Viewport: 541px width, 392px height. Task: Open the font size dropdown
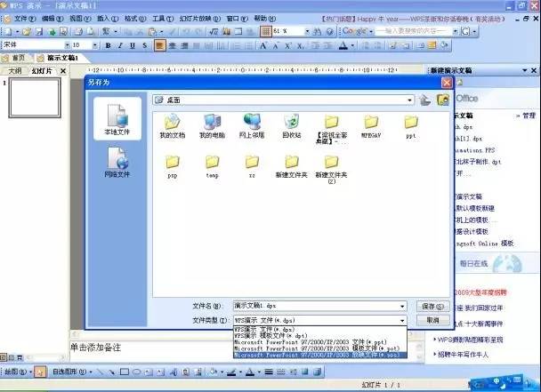[x=95, y=45]
